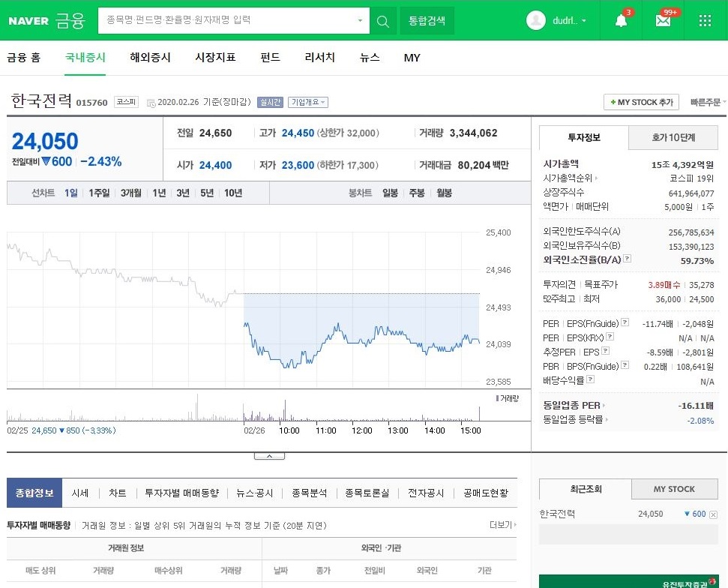Select the 1년 line chart range
728x588 pixels.
(159, 193)
